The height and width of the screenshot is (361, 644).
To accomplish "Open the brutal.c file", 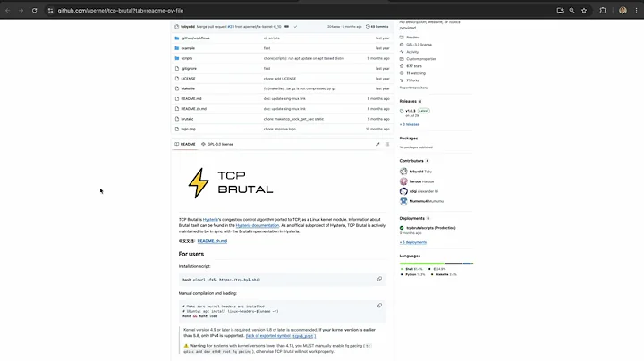I will pos(187,119).
